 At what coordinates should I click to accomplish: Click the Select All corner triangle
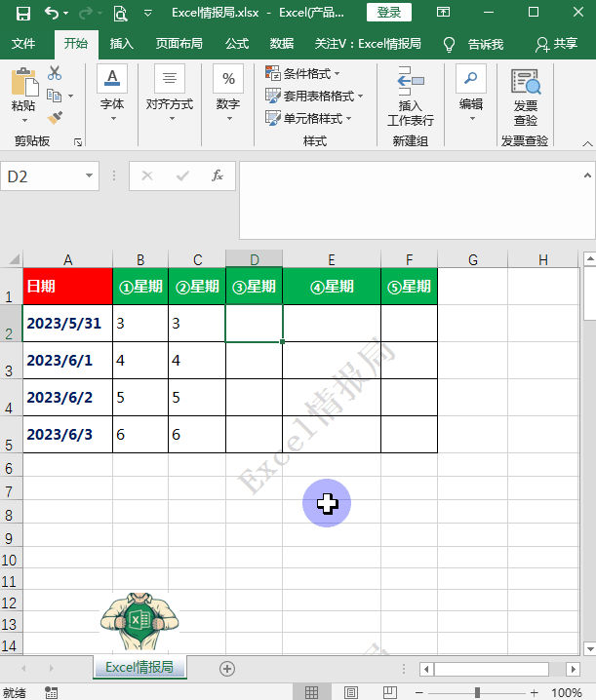coord(15,259)
